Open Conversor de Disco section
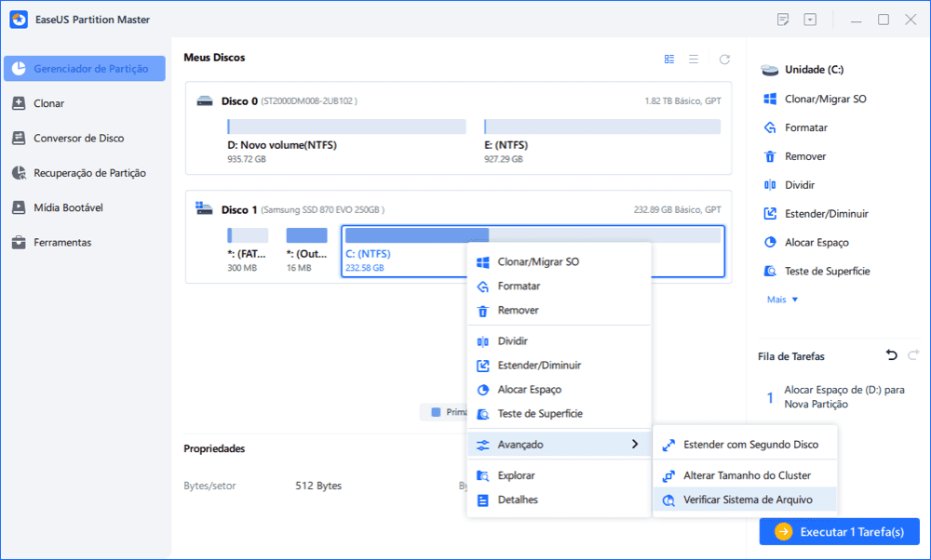 (68, 139)
